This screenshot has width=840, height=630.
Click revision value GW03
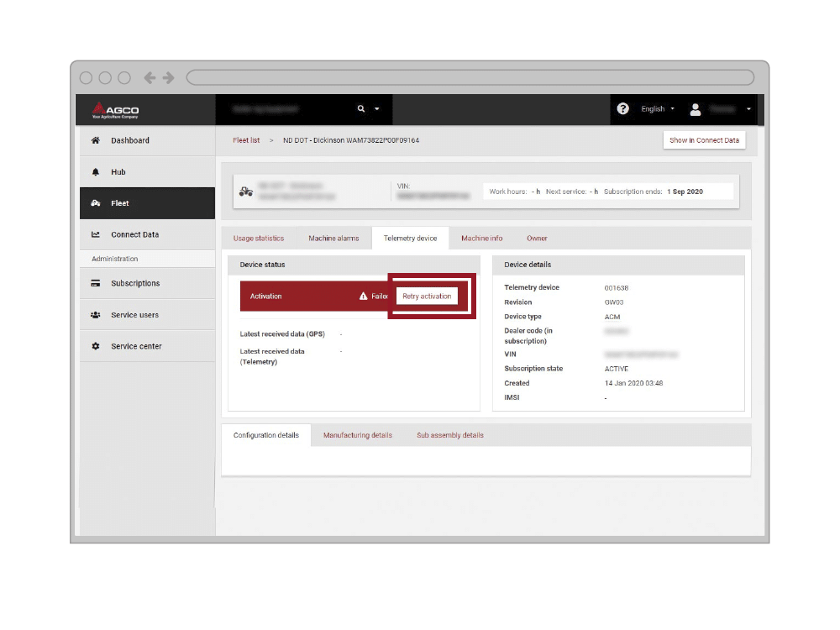(614, 302)
